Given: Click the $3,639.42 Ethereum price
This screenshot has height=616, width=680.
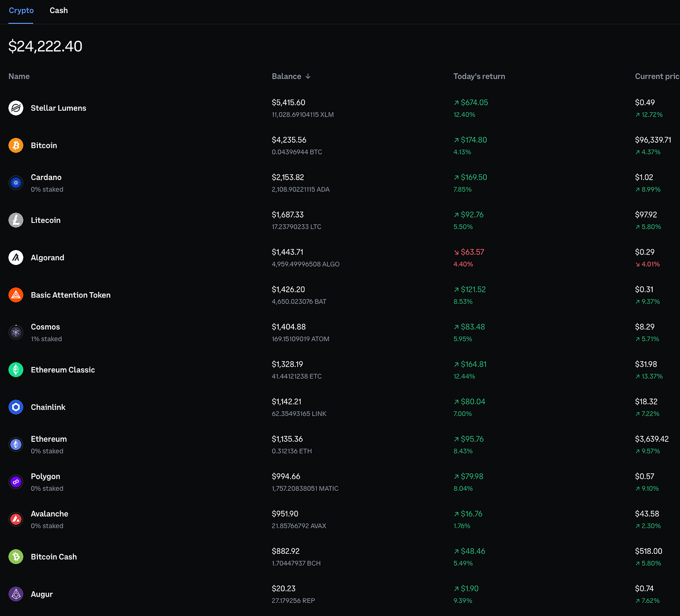Looking at the screenshot, I should click(x=652, y=439).
